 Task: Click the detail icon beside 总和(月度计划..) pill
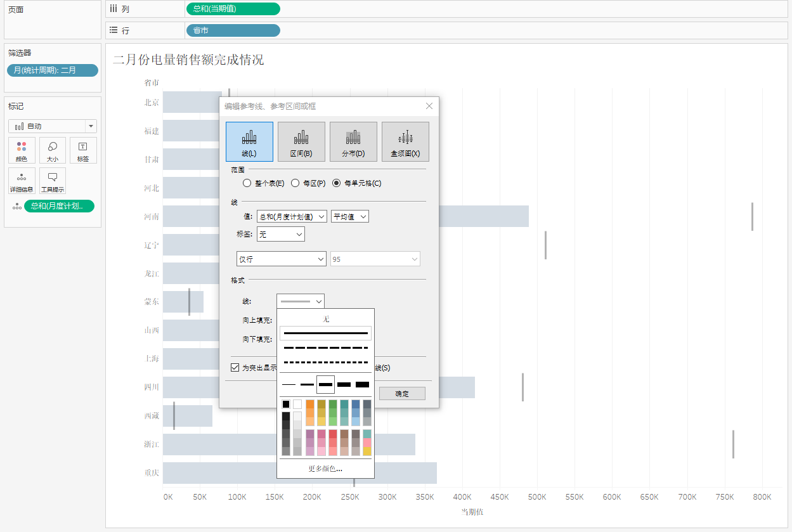[x=16, y=206]
